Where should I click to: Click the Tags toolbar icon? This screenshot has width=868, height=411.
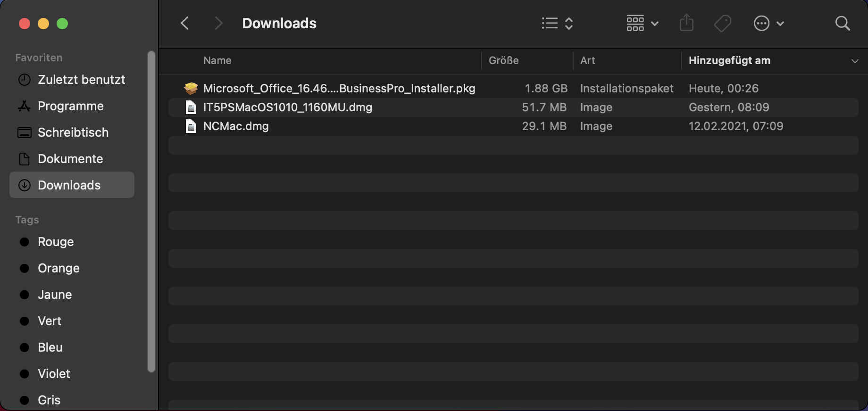(722, 23)
